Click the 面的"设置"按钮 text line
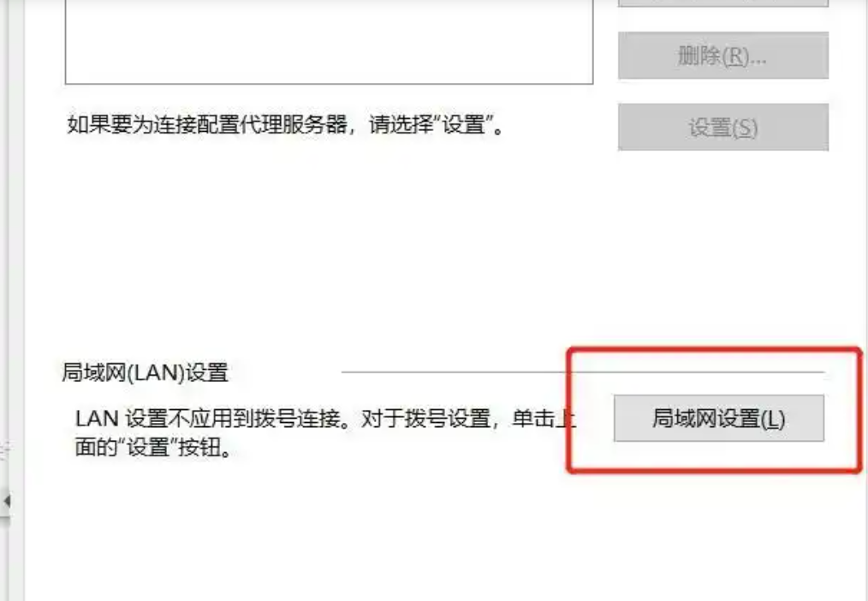 pos(153,447)
